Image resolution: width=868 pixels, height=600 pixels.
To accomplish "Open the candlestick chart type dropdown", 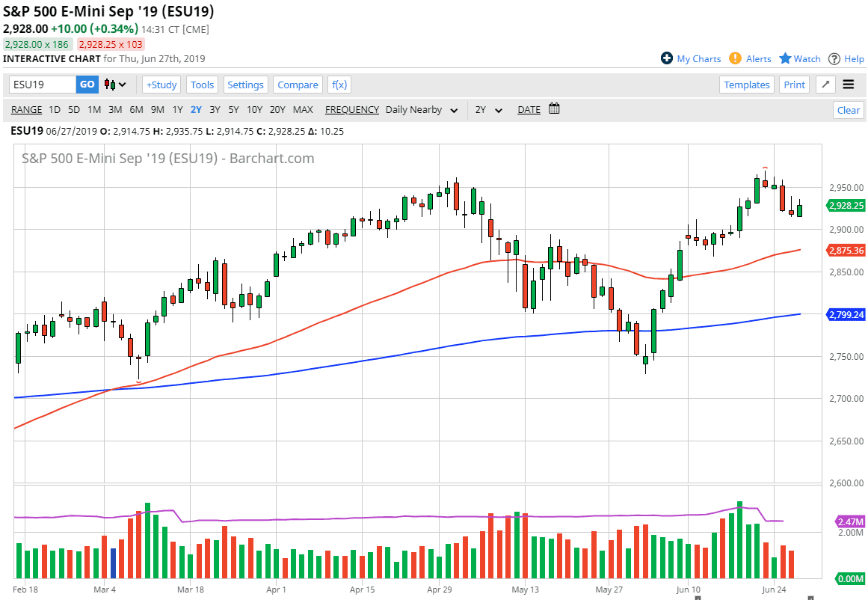I will tap(115, 85).
